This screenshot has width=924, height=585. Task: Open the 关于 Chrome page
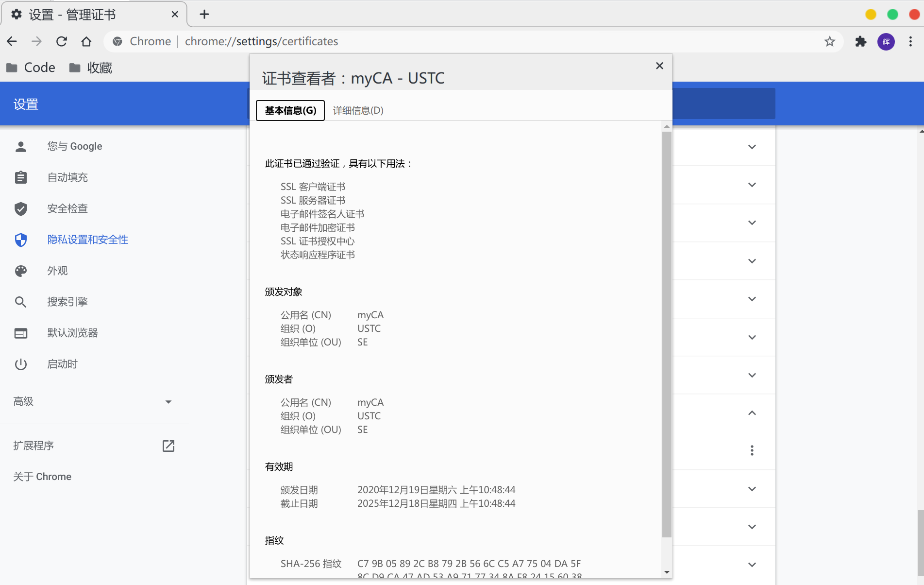(x=42, y=477)
